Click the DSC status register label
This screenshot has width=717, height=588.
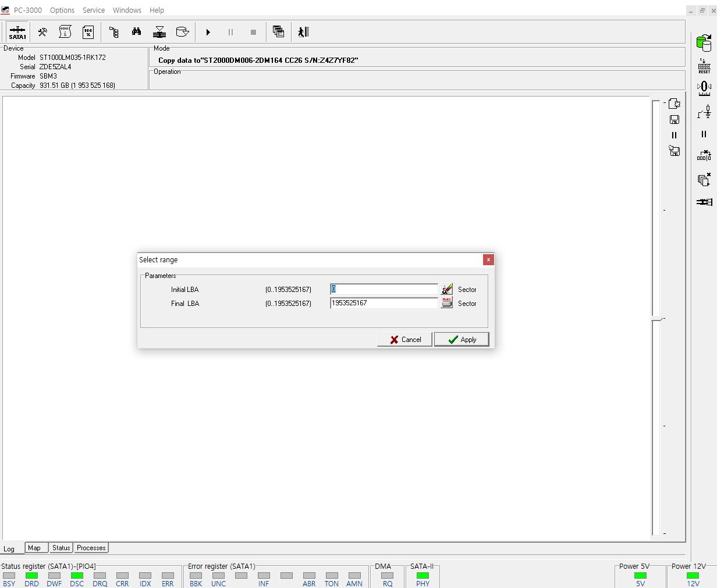pyautogui.click(x=77, y=583)
